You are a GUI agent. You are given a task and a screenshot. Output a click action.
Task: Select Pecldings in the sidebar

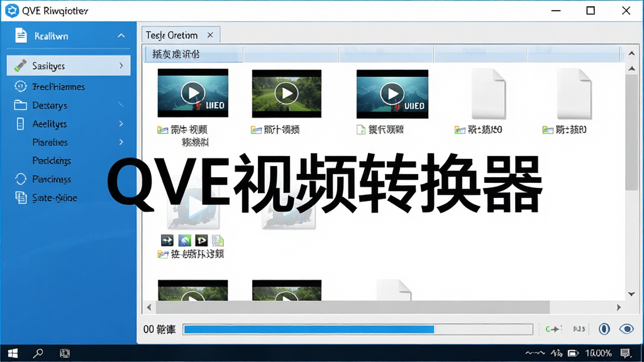click(x=52, y=160)
